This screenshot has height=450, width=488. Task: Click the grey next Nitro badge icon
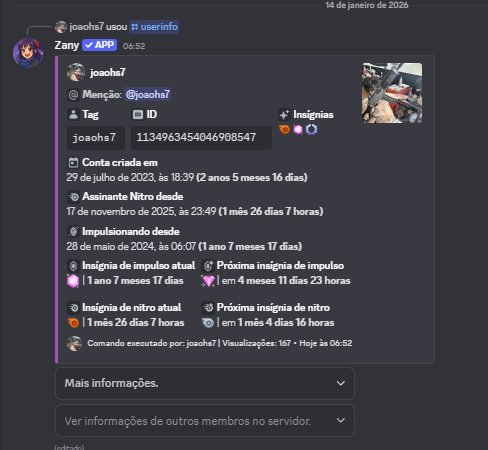click(208, 323)
